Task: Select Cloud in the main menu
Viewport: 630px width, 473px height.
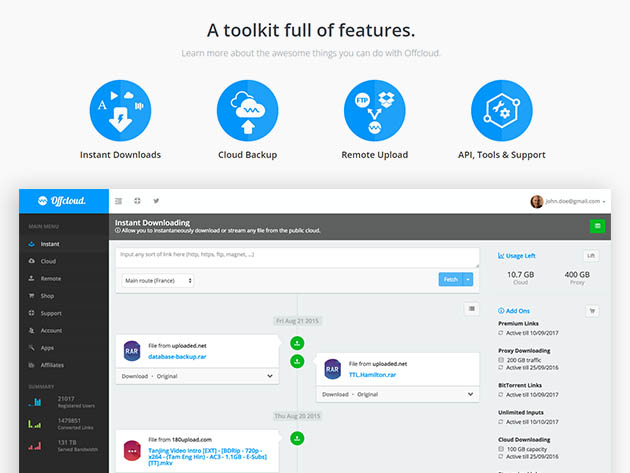Action: pyautogui.click(x=49, y=261)
